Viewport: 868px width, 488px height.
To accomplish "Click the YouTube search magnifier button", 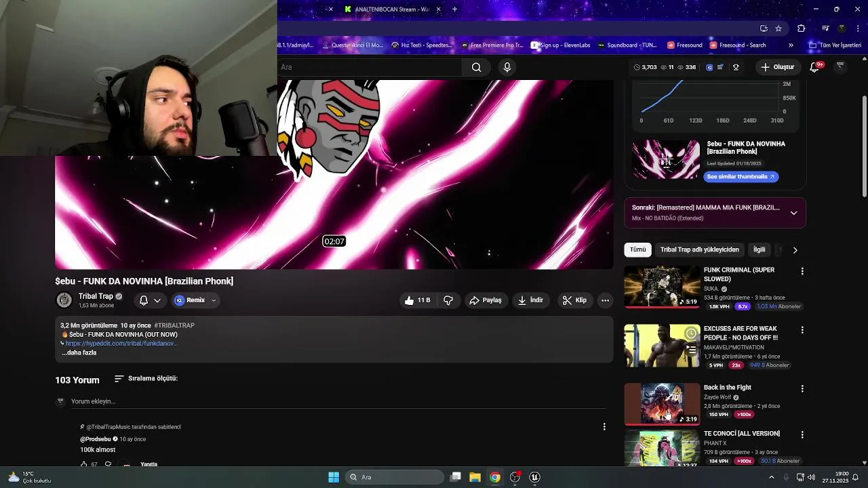I will point(476,67).
